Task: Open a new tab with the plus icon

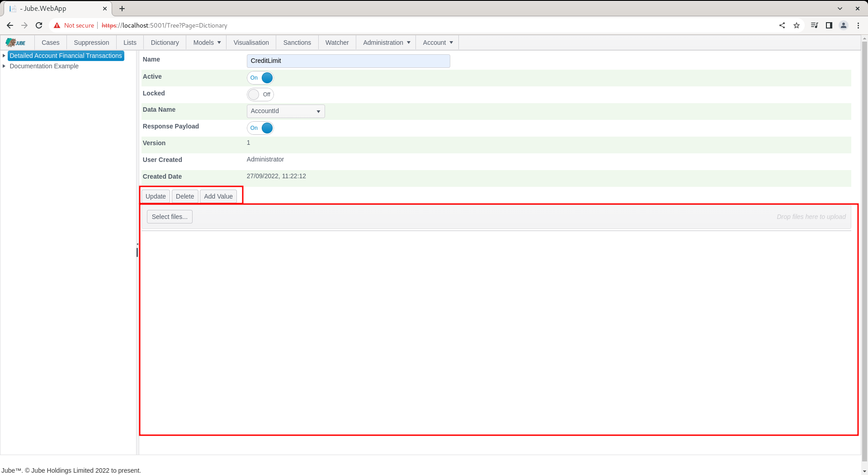Action: (x=122, y=9)
